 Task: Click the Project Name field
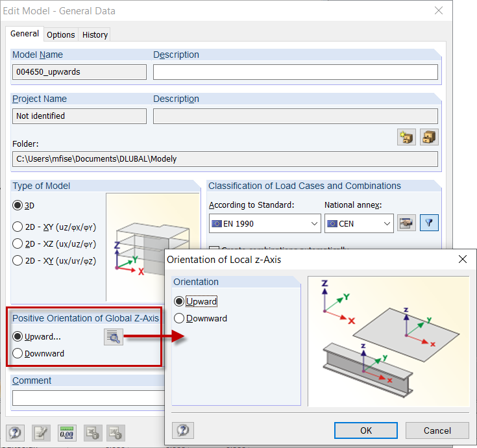coord(79,116)
